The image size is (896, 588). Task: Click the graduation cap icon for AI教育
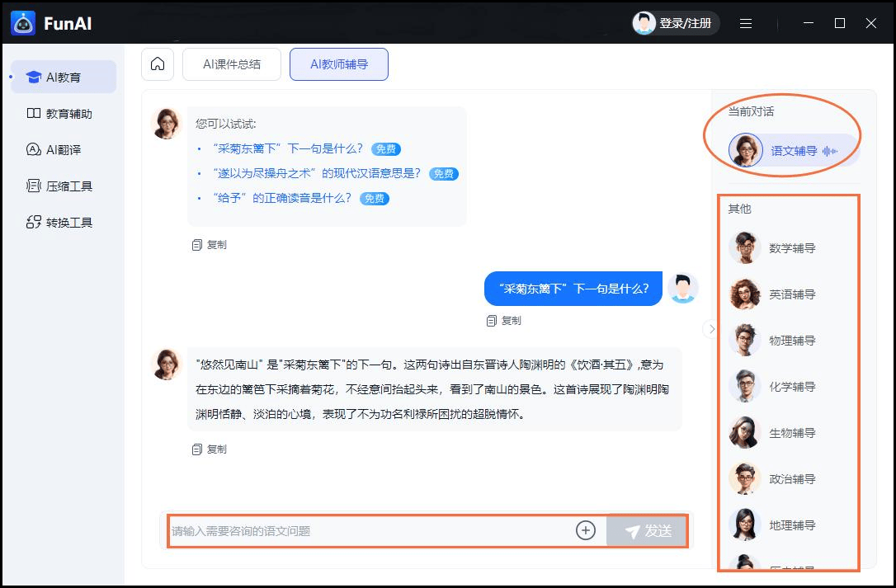[x=34, y=78]
